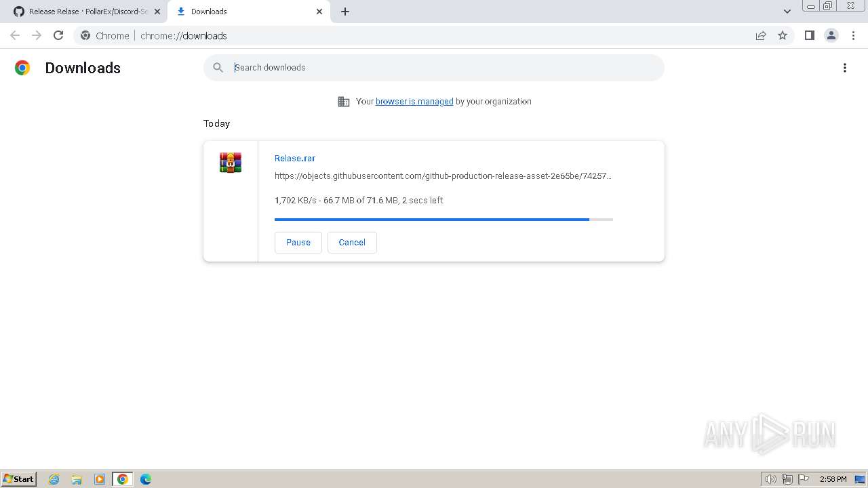This screenshot has width=868, height=488.
Task: Open the Downloads page more actions menu
Action: pyautogui.click(x=845, y=68)
